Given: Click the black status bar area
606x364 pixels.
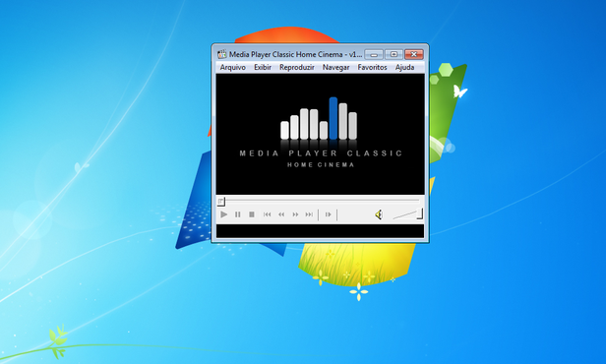Looking at the screenshot, I should [320, 231].
